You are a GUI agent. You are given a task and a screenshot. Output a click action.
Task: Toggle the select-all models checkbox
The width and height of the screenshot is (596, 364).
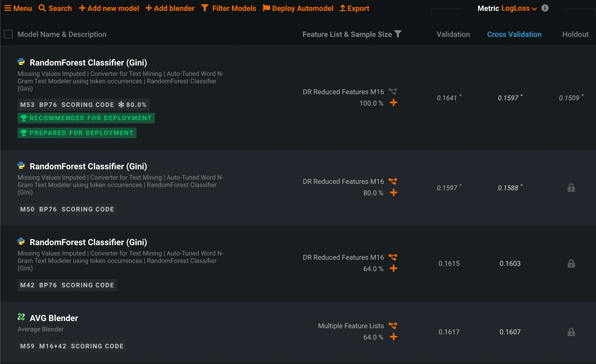pos(8,34)
